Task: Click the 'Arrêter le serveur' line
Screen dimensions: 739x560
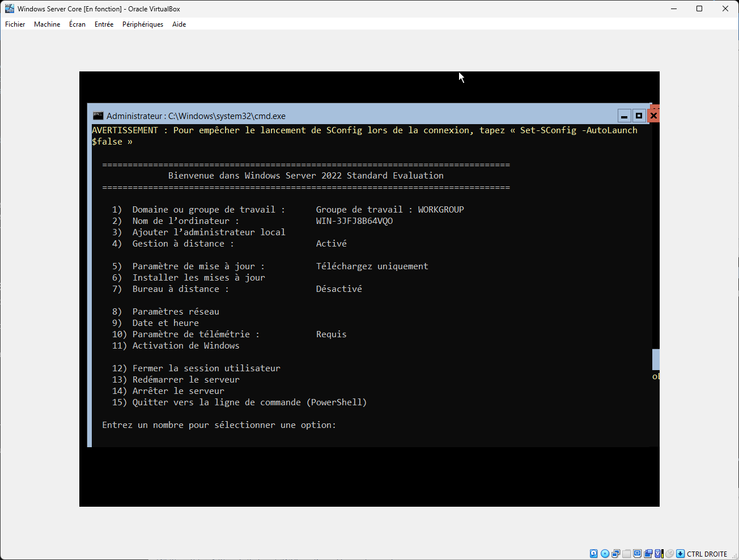Action: coord(168,391)
